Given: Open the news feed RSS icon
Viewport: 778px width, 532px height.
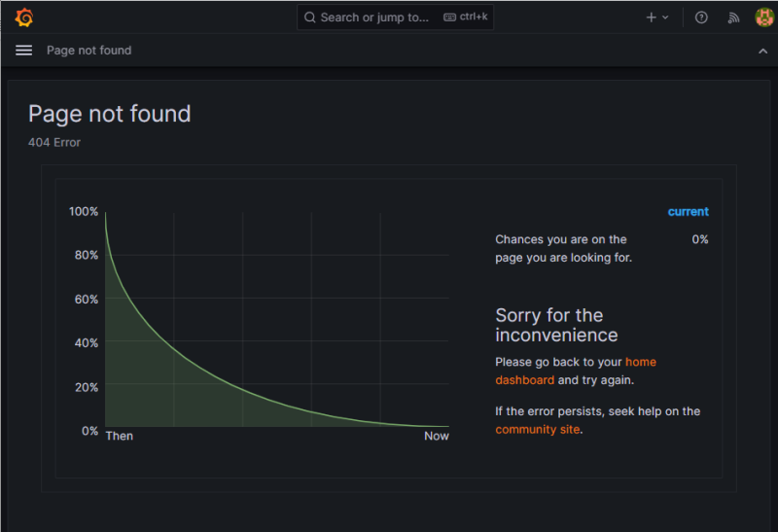Looking at the screenshot, I should coord(734,18).
